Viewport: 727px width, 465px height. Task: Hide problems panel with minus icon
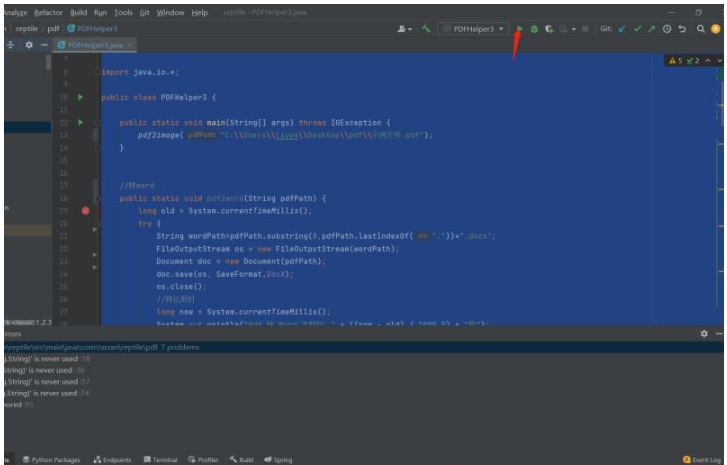click(719, 334)
